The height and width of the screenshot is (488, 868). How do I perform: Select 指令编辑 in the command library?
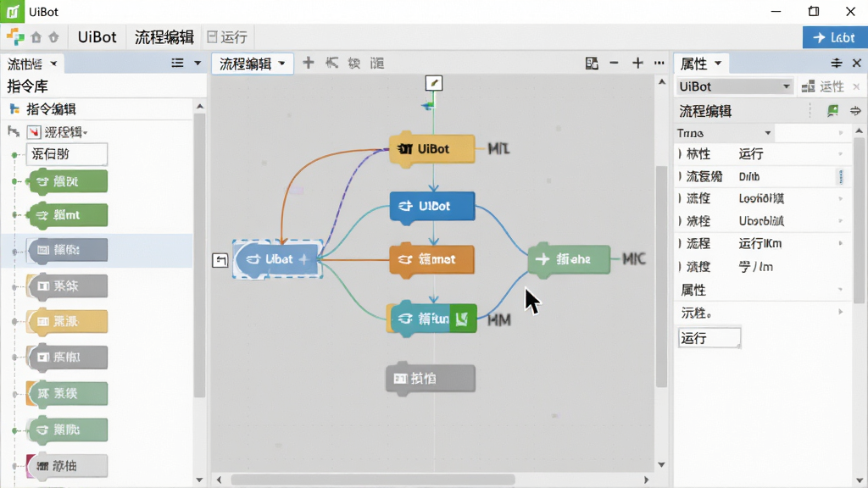tap(51, 109)
